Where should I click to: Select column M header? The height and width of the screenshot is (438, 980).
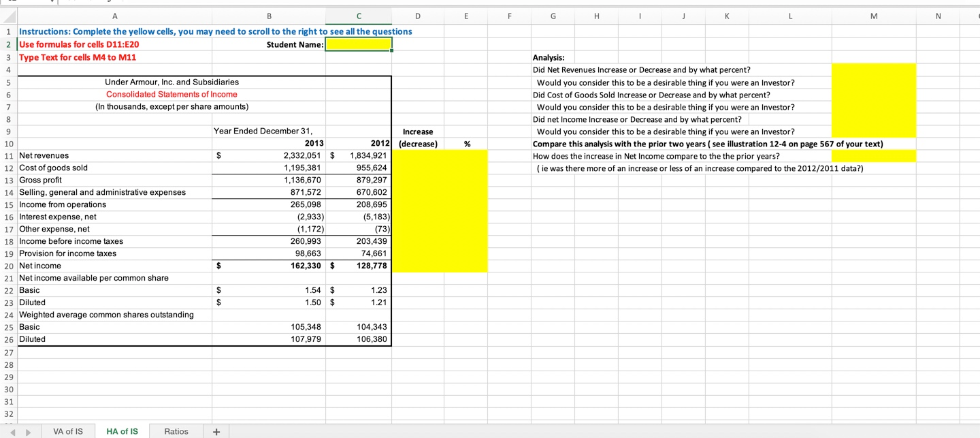tap(874, 16)
